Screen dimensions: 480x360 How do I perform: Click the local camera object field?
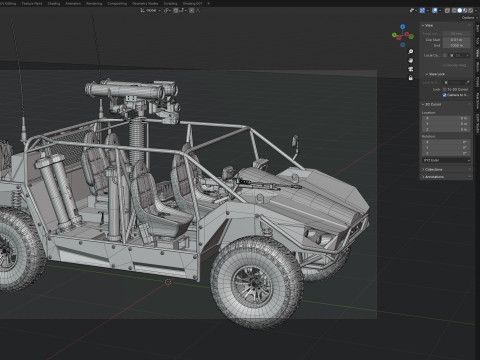point(459,55)
